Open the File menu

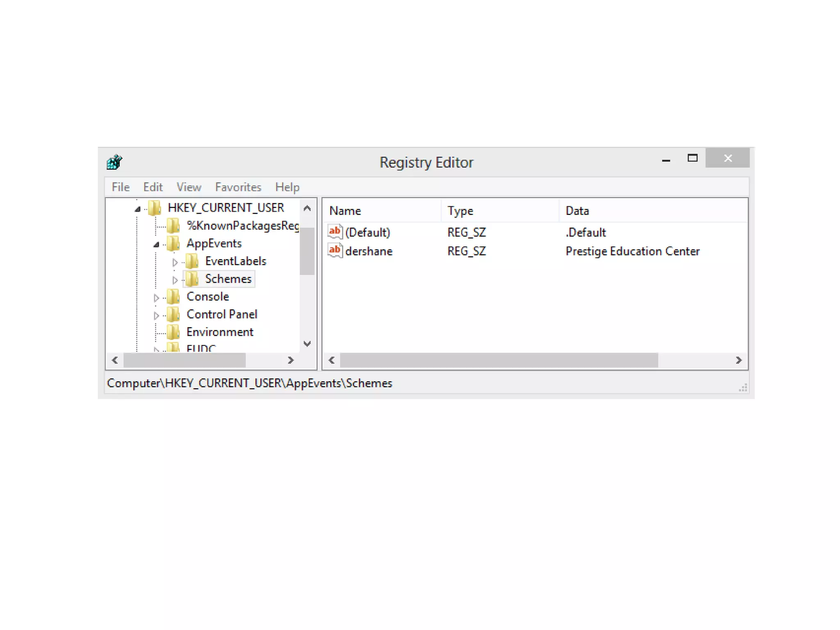coord(121,187)
